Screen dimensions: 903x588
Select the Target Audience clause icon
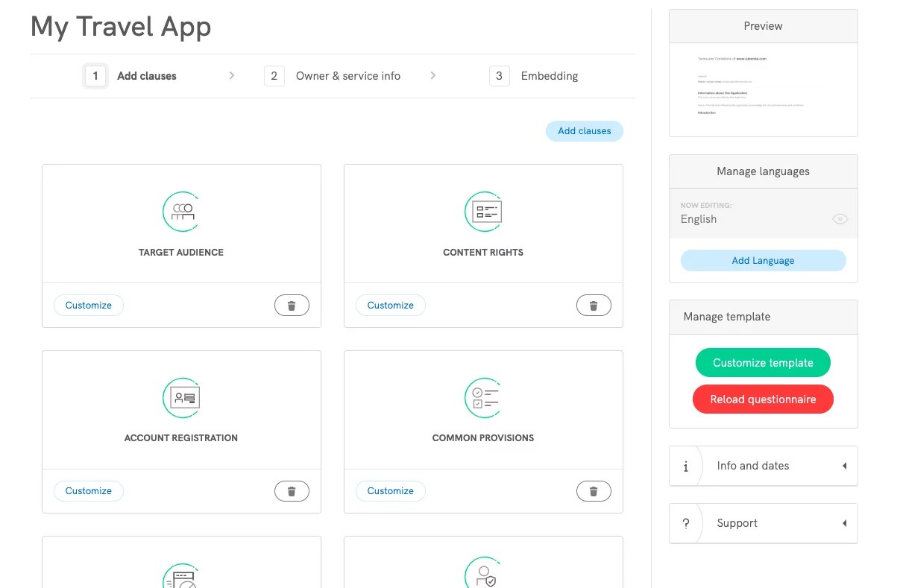click(181, 212)
